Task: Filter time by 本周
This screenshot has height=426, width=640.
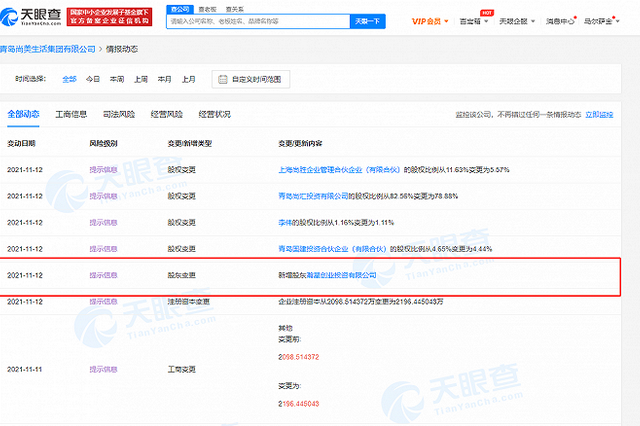Action: [117, 79]
